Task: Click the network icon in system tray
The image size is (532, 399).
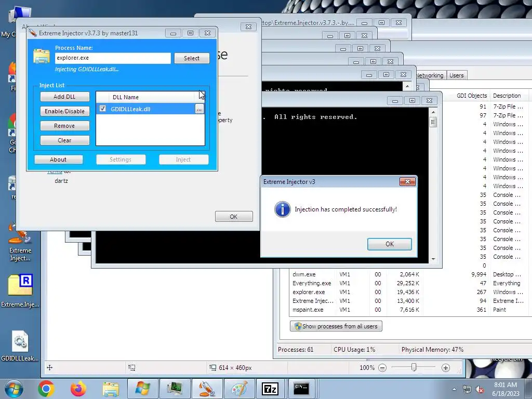Action: (467, 390)
